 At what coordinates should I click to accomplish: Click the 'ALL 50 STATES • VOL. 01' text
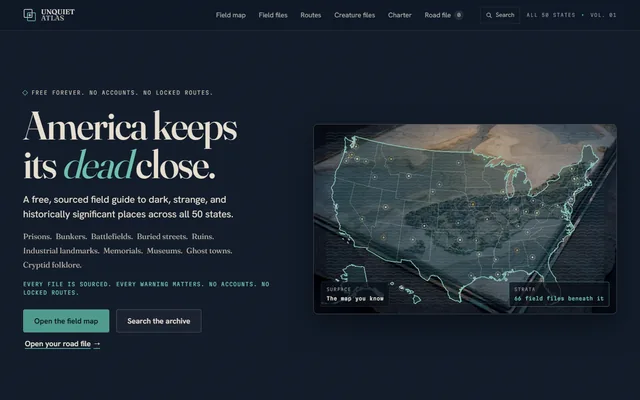(571, 15)
